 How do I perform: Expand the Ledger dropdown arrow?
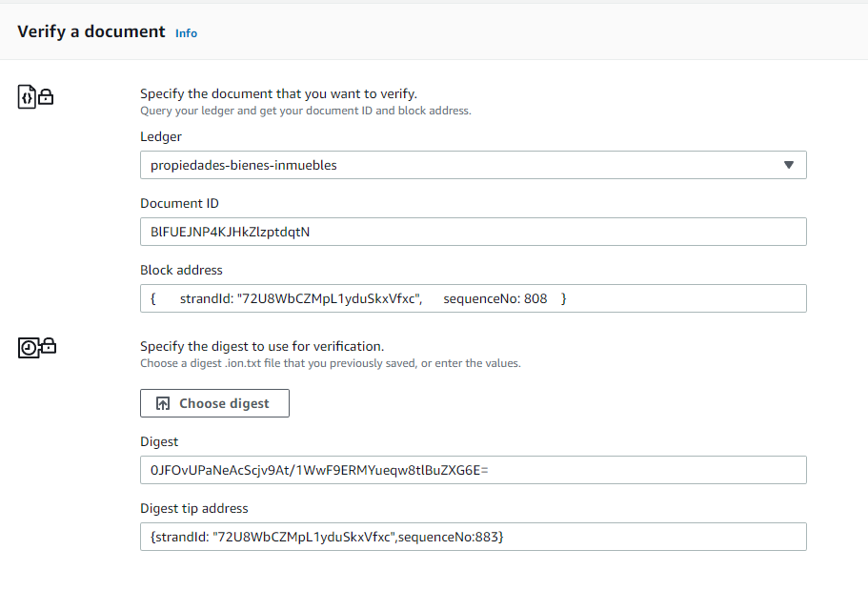[788, 165]
